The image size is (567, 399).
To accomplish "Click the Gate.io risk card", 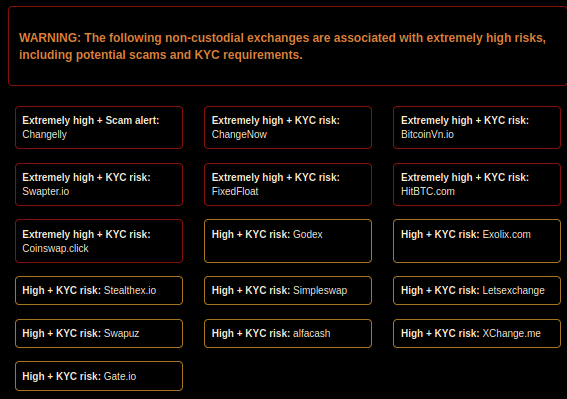I will tap(99, 376).
